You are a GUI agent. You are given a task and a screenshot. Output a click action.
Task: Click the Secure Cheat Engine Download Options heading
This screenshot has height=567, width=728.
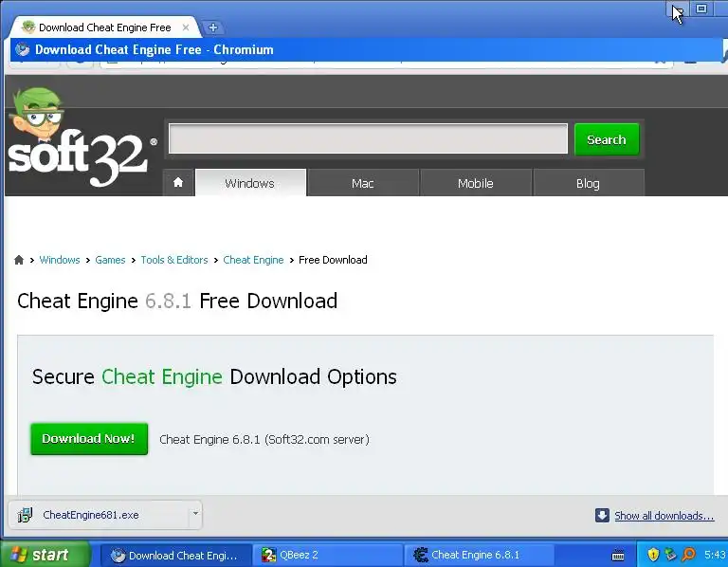point(214,376)
